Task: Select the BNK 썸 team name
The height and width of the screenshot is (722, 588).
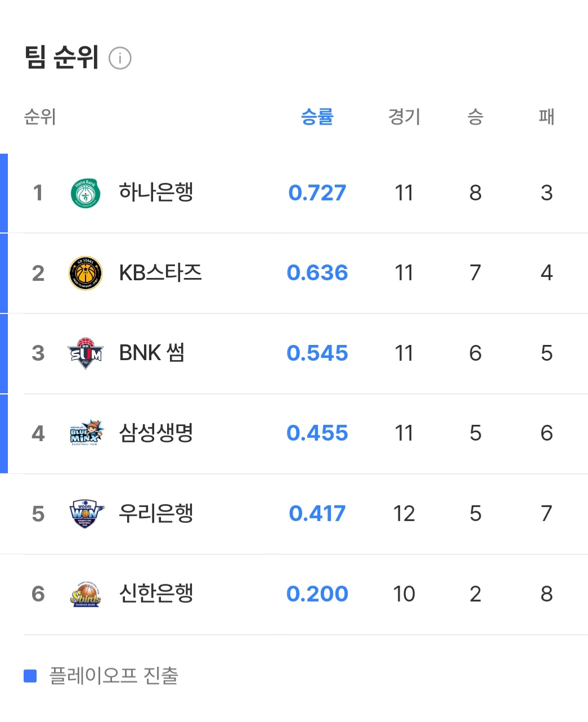Action: click(x=152, y=353)
